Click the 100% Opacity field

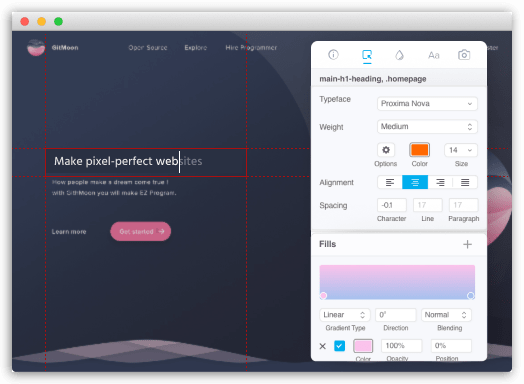pyautogui.click(x=402, y=346)
